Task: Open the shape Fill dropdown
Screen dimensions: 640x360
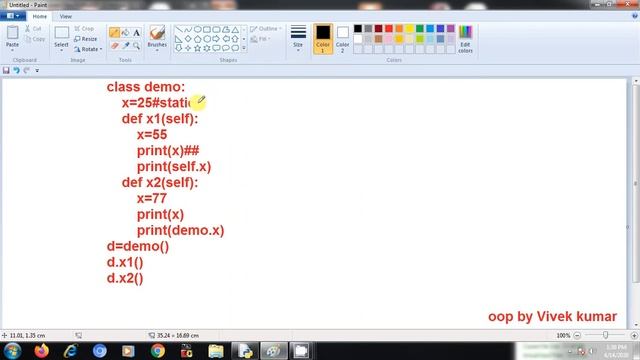Action: (260, 39)
